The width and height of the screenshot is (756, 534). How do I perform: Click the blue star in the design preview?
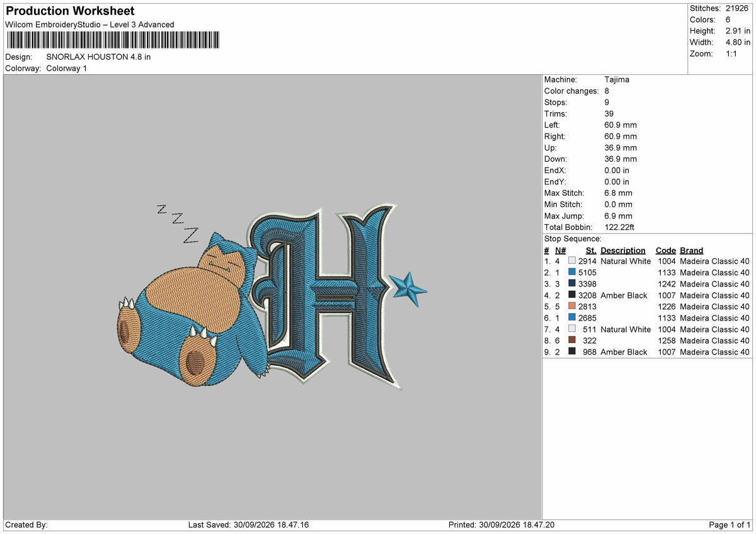[x=407, y=289]
